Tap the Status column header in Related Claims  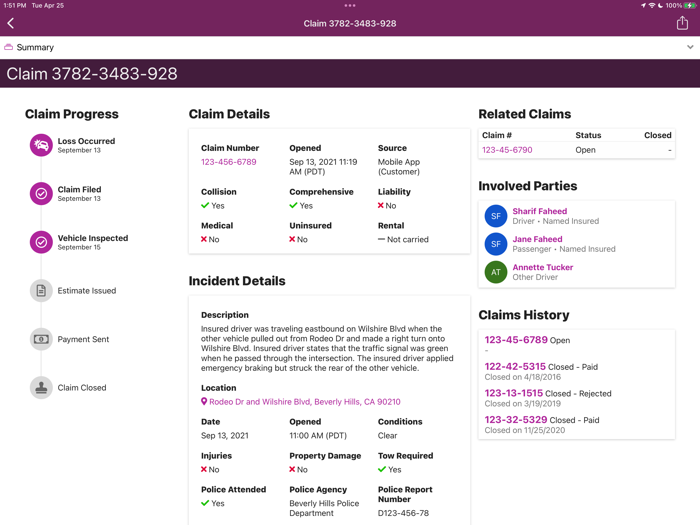tap(588, 135)
